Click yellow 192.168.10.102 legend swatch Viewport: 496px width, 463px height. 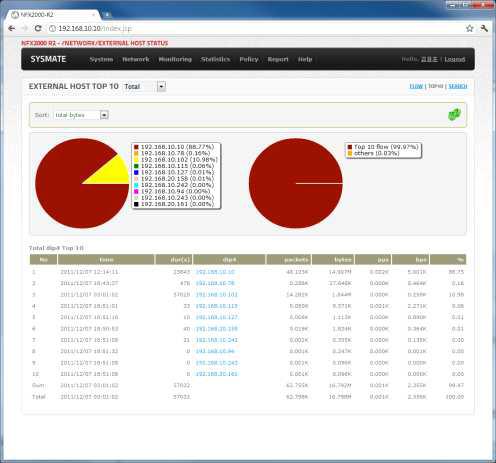[x=136, y=160]
